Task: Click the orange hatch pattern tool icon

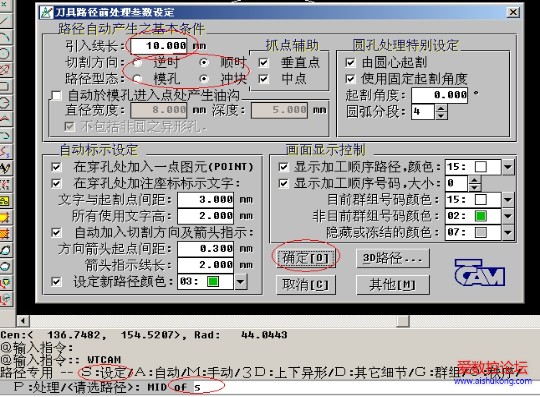Action: point(5,234)
